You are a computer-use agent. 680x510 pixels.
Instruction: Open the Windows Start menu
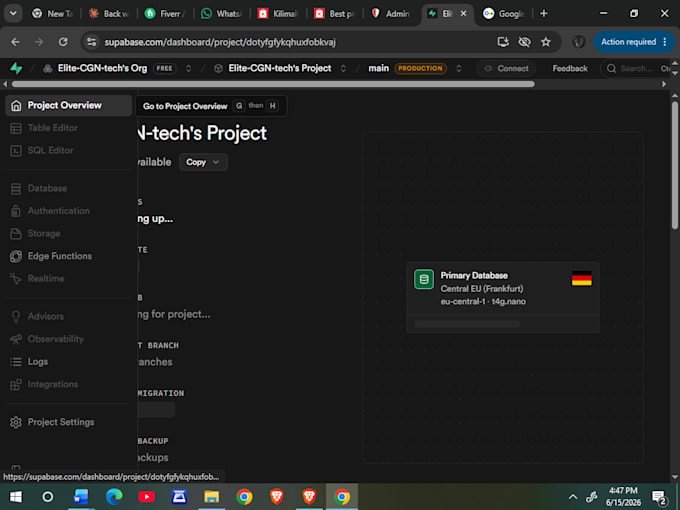tap(16, 497)
